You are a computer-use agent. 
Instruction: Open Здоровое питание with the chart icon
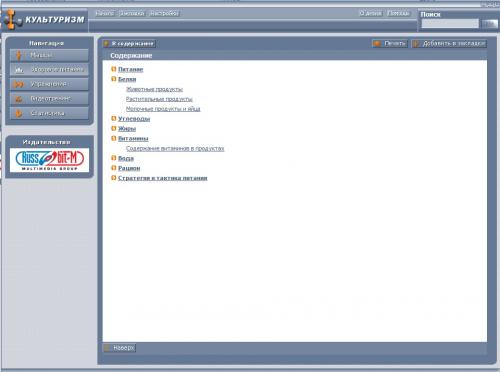point(49,70)
